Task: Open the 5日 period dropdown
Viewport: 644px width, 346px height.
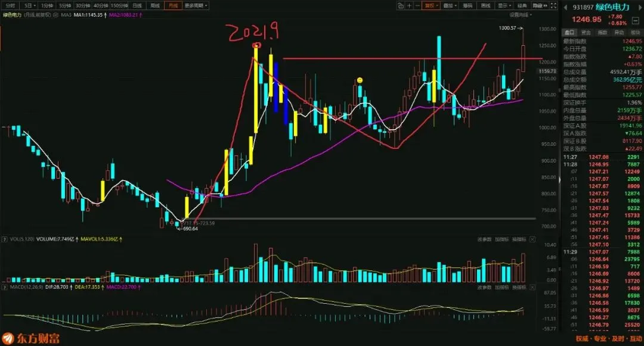Action: (x=30, y=6)
